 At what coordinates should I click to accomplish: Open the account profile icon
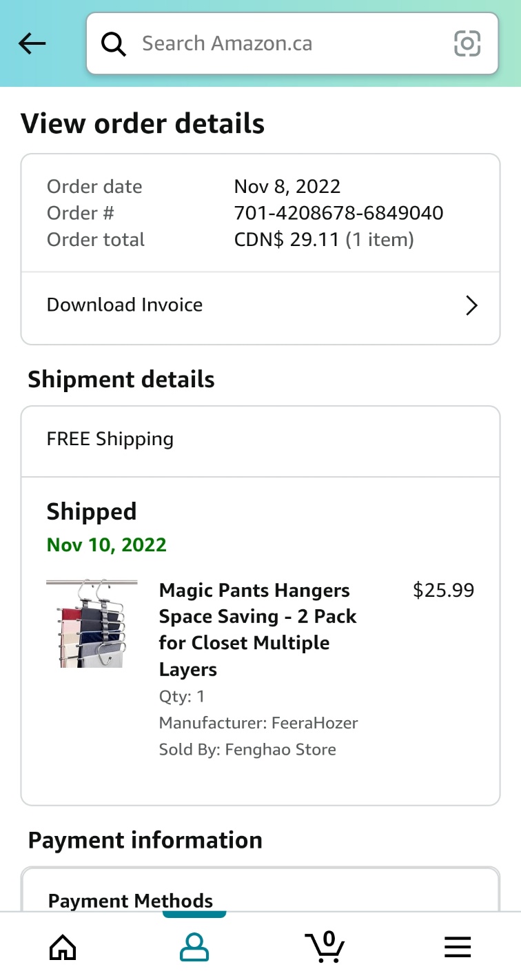(194, 947)
